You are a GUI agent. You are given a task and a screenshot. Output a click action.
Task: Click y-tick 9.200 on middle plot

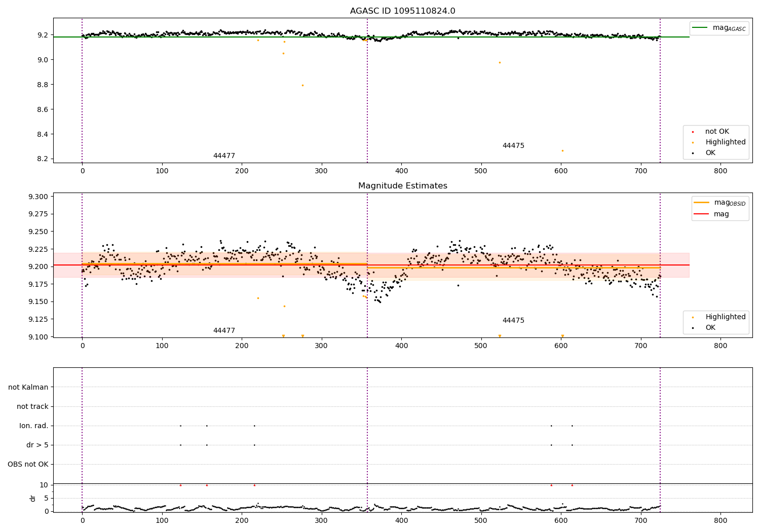point(39,267)
